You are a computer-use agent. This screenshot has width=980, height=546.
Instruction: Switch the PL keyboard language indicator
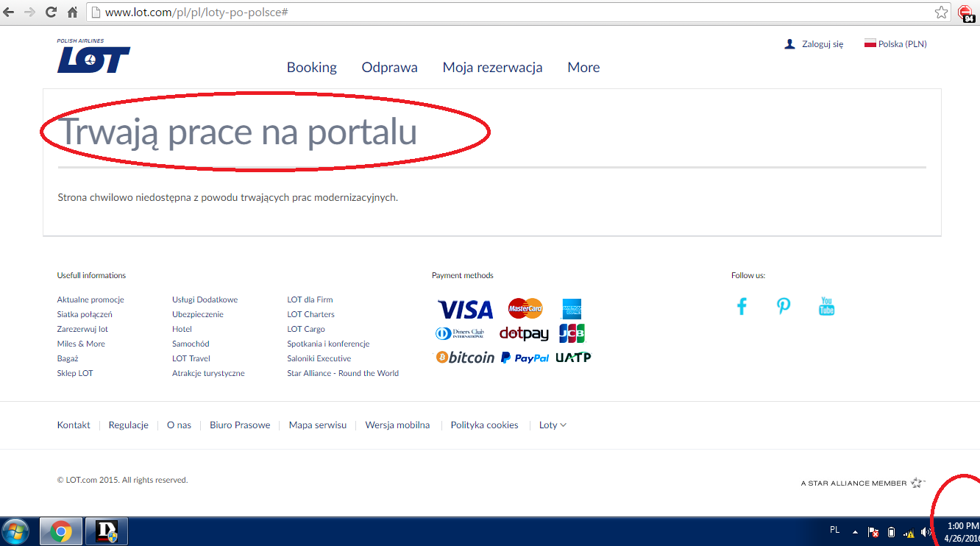coord(834,530)
